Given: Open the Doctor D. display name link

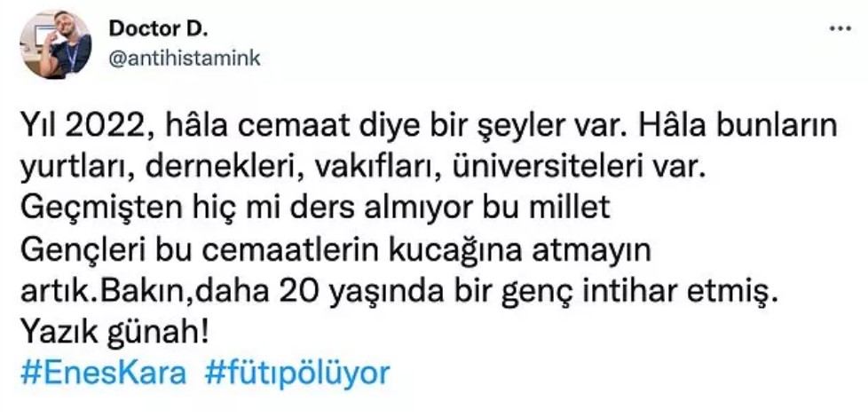Looking at the screenshot, I should pos(158,28).
